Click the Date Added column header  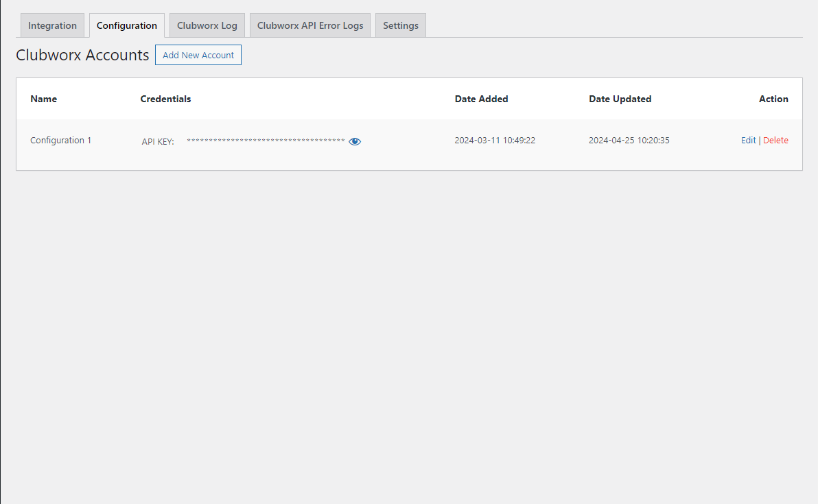click(x=481, y=99)
